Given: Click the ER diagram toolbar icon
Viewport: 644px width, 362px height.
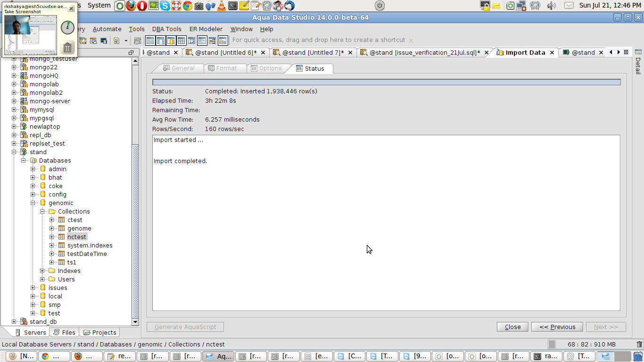Looking at the screenshot, I should click(x=212, y=41).
